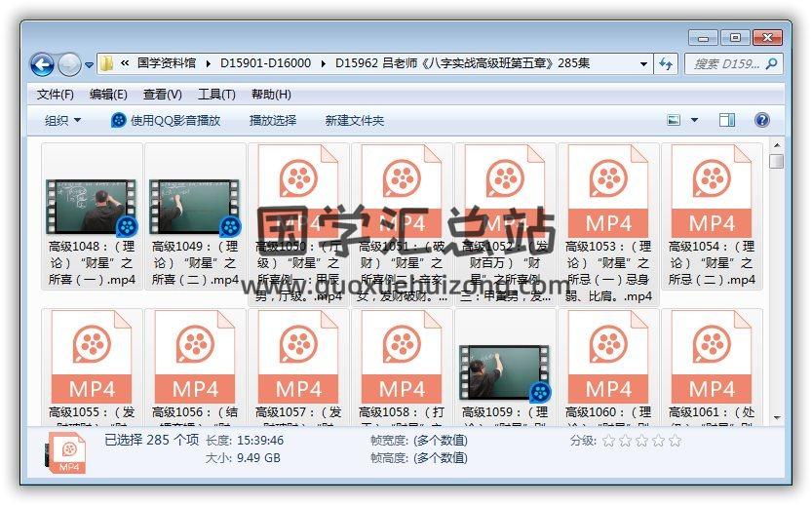Viewport: 812px width, 505px height.
Task: Expand arrow after 国学资料馆 breadcrumb
Action: 209,63
